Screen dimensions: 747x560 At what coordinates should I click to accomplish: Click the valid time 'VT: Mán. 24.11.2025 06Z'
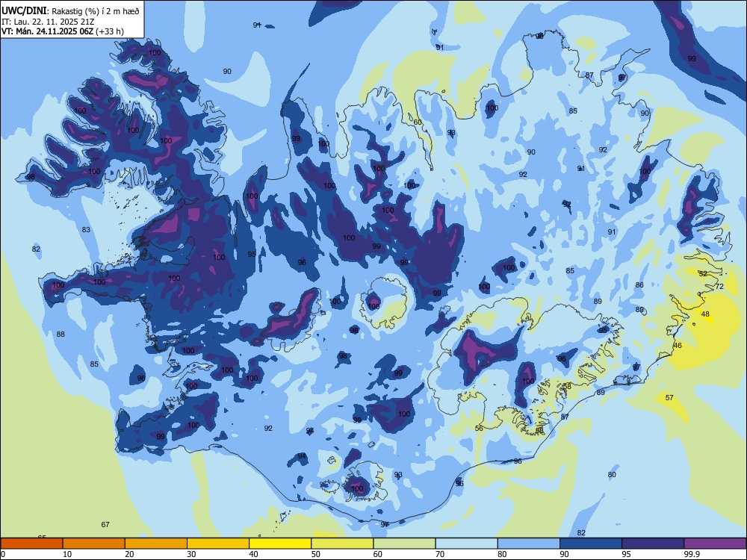(x=48, y=31)
